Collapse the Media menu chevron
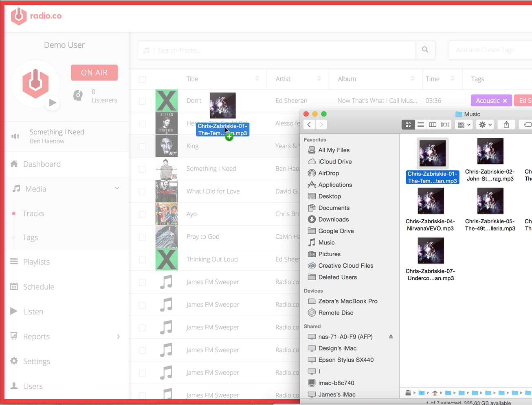This screenshot has width=532, height=405. (x=117, y=188)
